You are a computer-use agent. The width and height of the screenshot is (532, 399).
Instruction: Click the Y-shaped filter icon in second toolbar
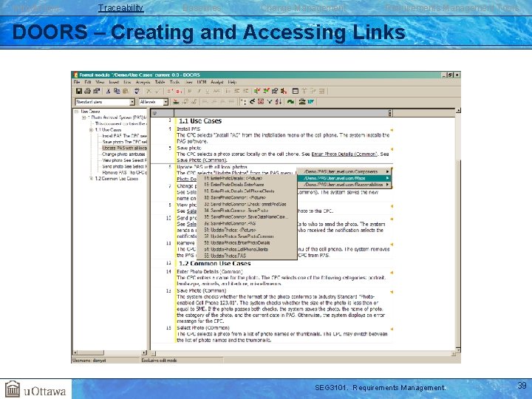click(x=270, y=101)
